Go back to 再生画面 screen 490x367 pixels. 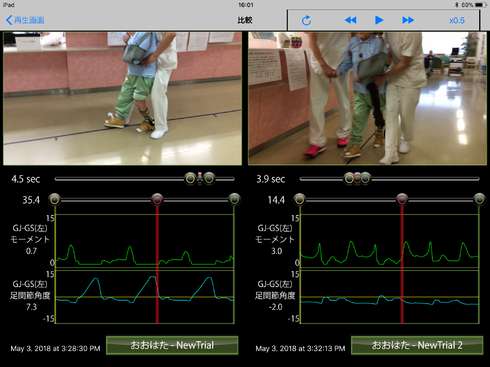coord(25,20)
